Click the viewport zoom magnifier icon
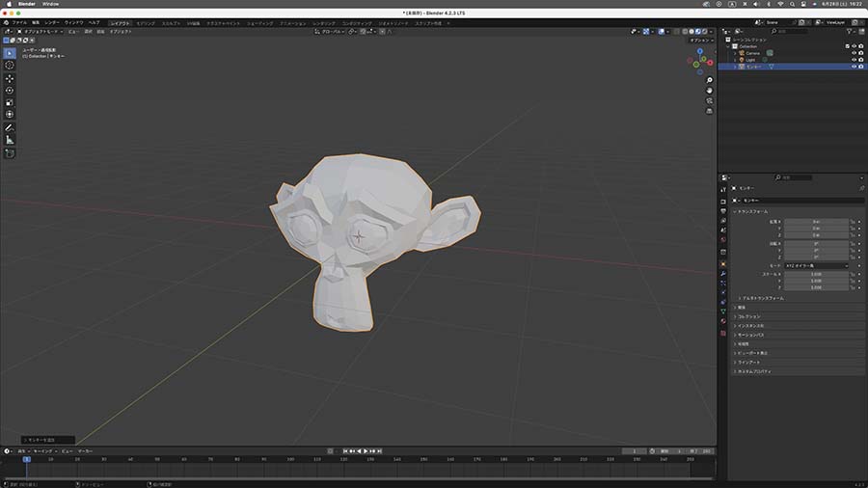The image size is (868, 488). (x=709, y=80)
